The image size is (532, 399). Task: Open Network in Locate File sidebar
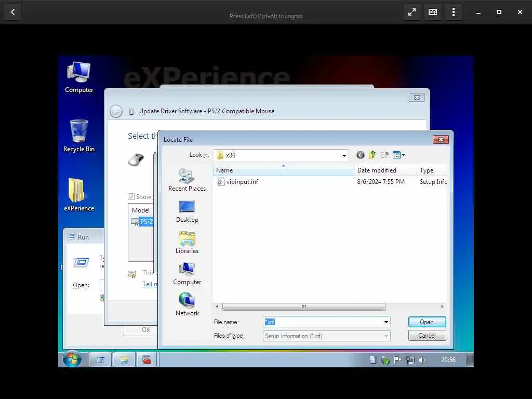[187, 304]
